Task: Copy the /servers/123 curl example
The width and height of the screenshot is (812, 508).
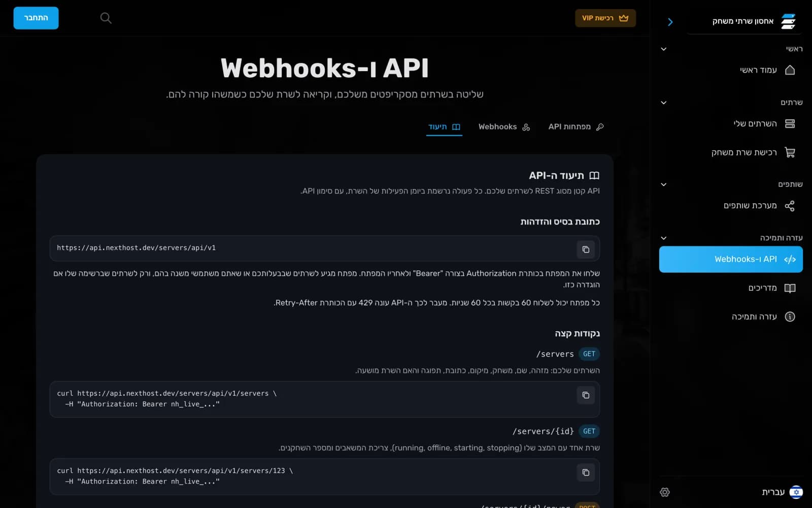Action: pyautogui.click(x=586, y=472)
